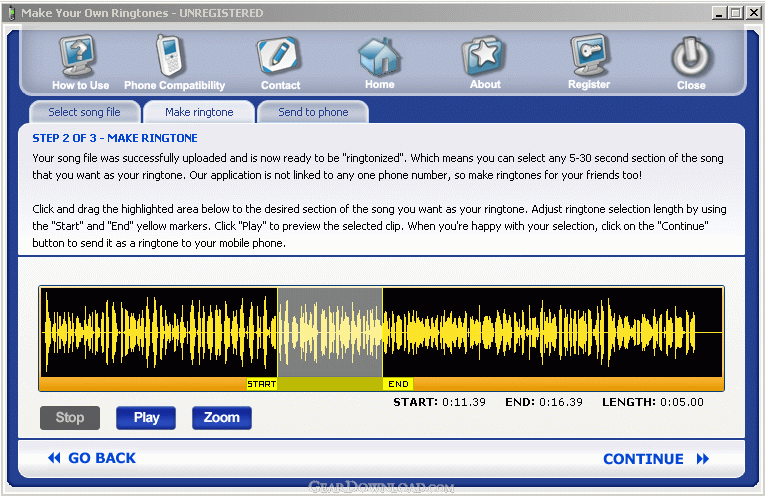Image resolution: width=765 pixels, height=496 pixels.
Task: Click the END time value 0:16.39
Action: pos(561,402)
